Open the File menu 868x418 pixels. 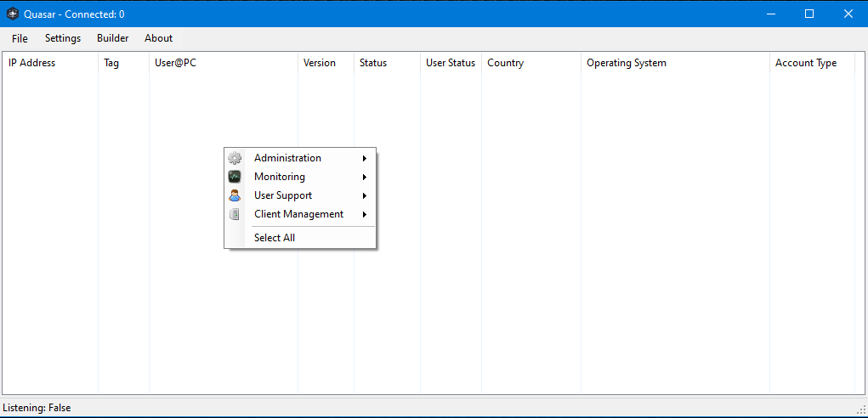(x=20, y=38)
